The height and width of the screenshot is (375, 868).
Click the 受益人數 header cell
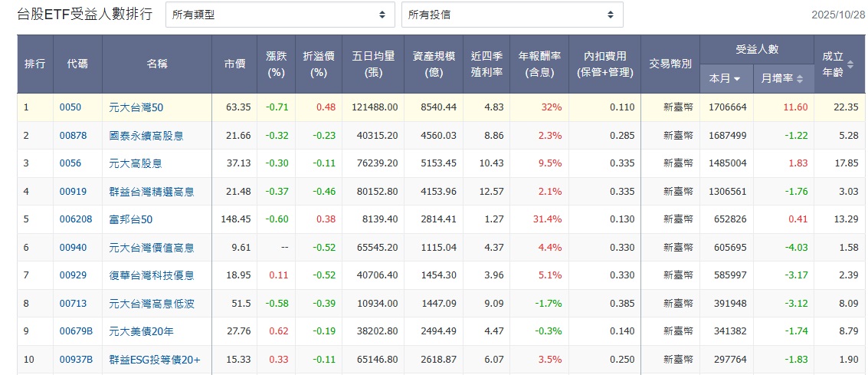pos(756,49)
